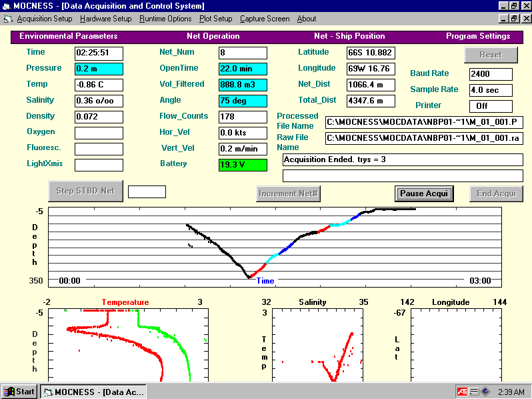Click the Windows Start button
Viewport: 532px width, 399px height.
[20, 392]
